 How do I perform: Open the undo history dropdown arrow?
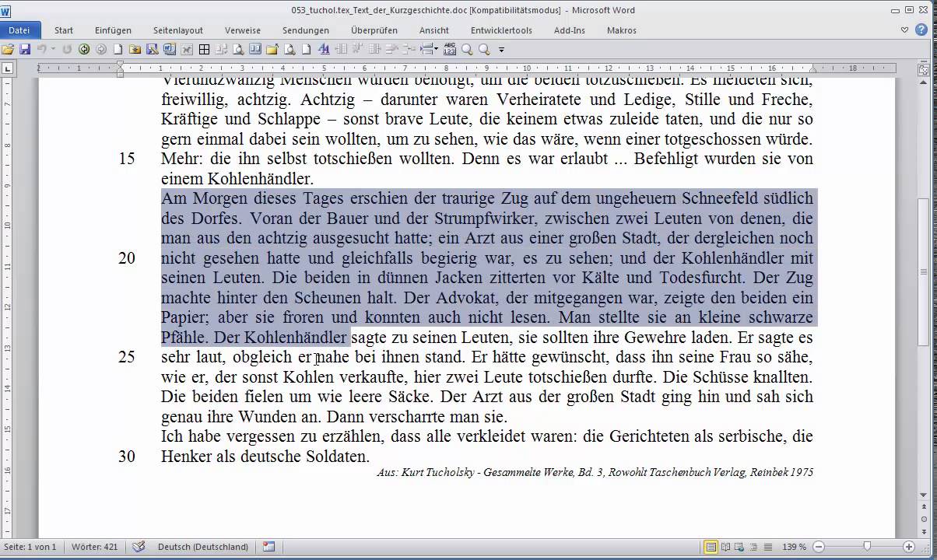pyautogui.click(x=52, y=49)
